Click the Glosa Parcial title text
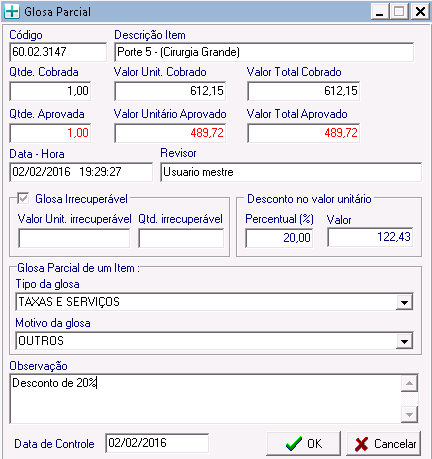This screenshot has width=432, height=459. 57,12
